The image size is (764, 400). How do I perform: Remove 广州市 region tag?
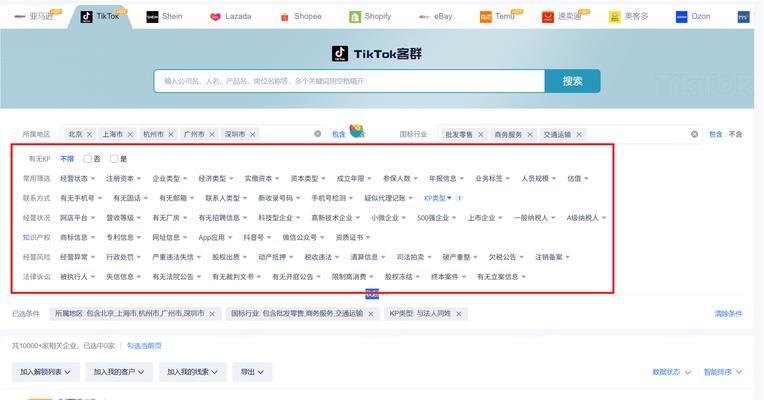212,134
